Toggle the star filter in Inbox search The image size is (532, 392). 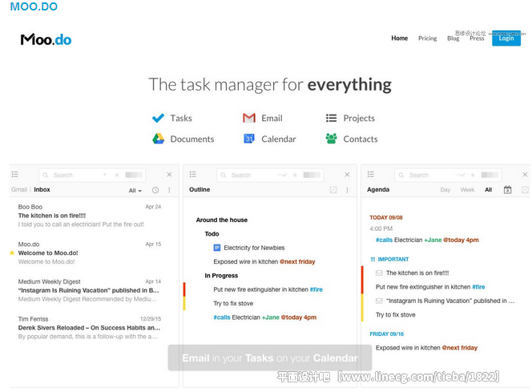point(117,175)
